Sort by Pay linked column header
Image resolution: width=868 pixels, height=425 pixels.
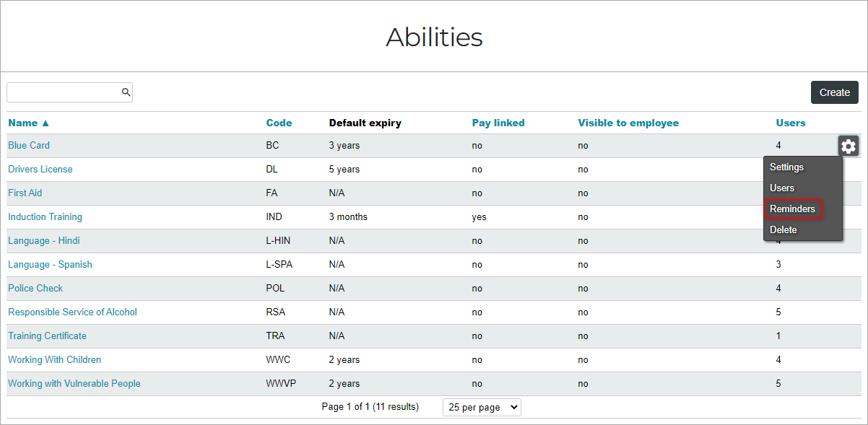(498, 123)
